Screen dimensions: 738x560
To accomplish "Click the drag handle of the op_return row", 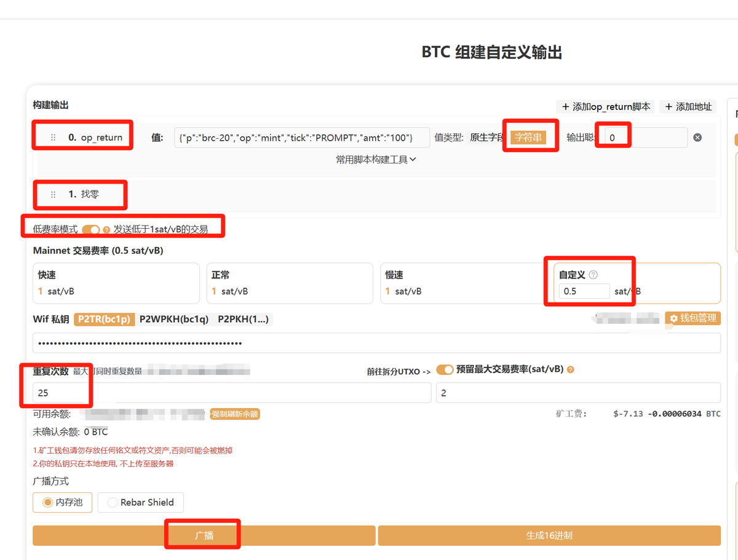I will tap(54, 138).
